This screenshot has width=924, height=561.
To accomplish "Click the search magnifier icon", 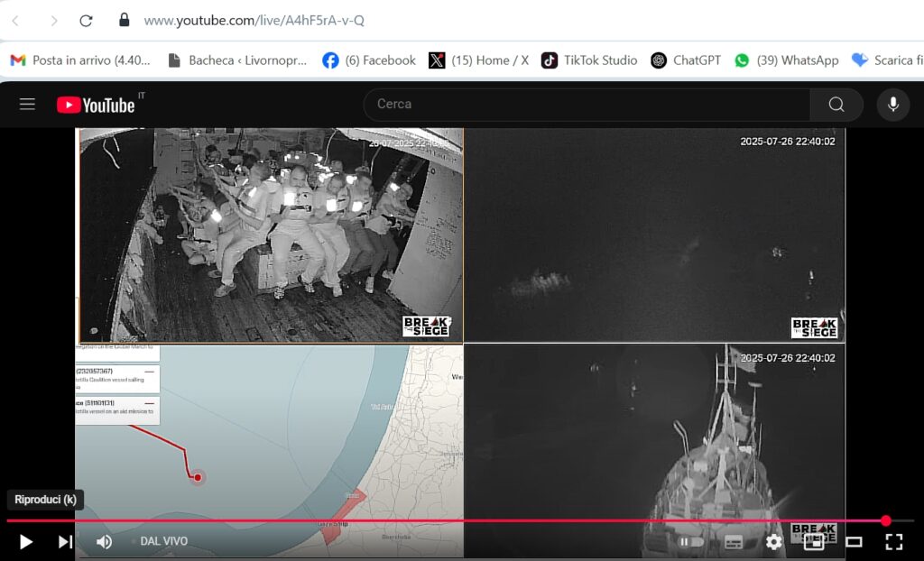I will (836, 104).
